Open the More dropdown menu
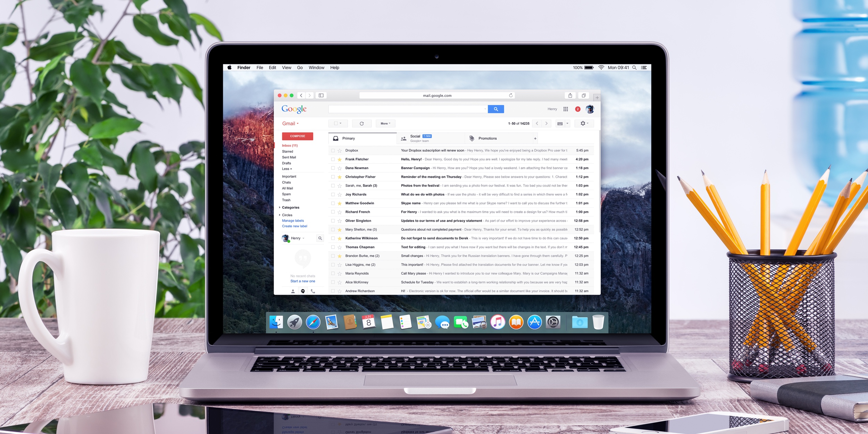The image size is (868, 434). click(386, 124)
